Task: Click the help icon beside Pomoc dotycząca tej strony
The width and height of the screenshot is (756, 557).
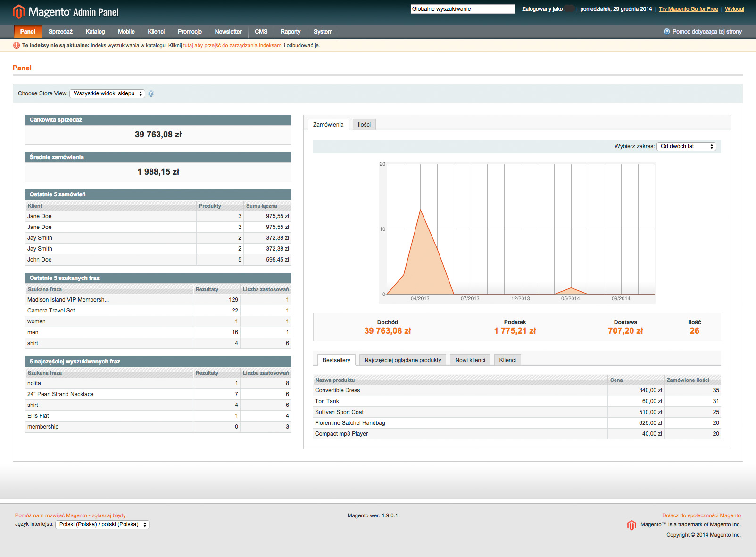Action: [666, 32]
